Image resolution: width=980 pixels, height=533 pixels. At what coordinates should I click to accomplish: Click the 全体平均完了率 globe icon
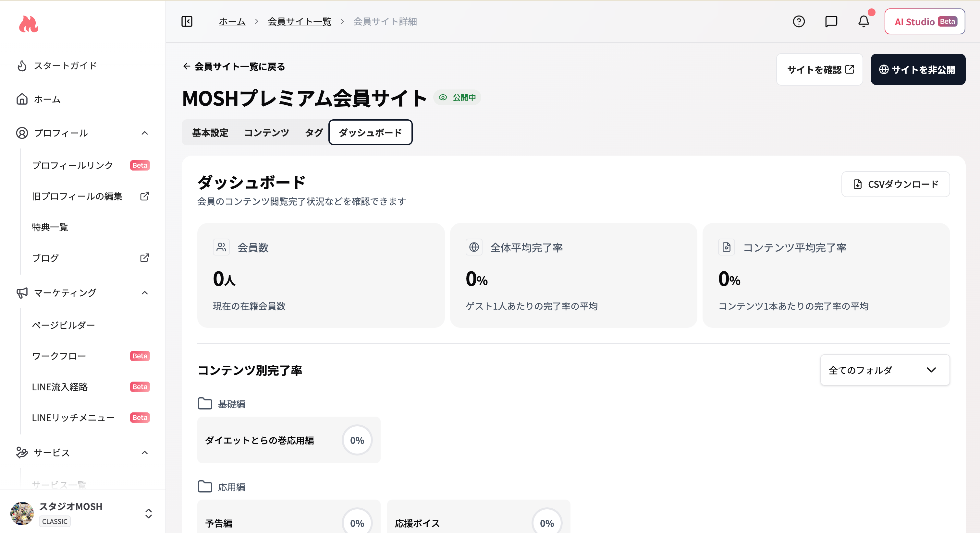[474, 247]
